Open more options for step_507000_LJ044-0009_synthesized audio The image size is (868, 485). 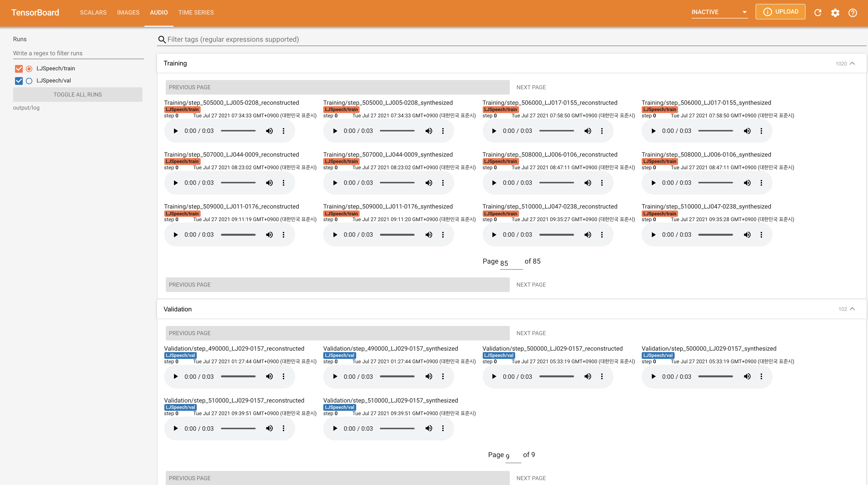pyautogui.click(x=443, y=183)
